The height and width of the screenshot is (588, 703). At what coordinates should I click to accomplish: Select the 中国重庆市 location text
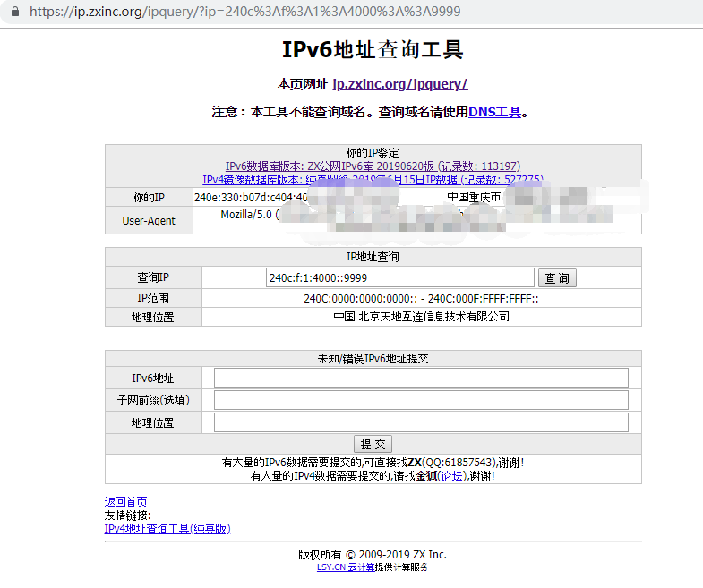(474, 197)
